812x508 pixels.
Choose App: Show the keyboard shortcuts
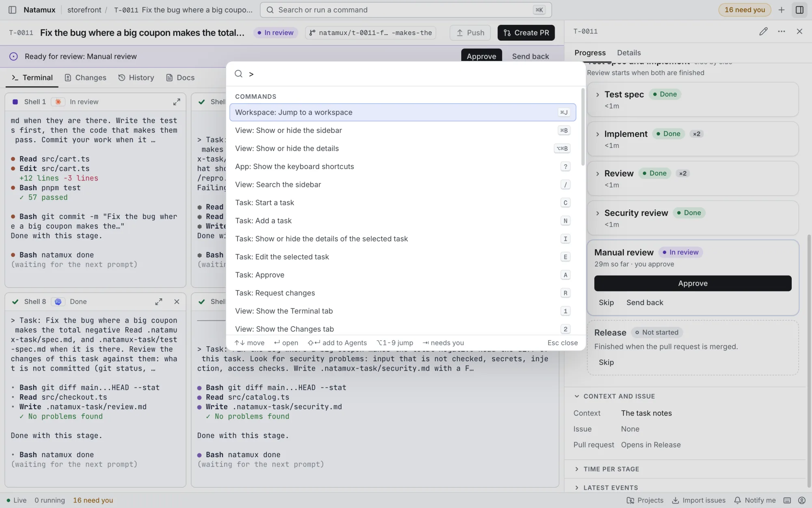click(x=403, y=167)
